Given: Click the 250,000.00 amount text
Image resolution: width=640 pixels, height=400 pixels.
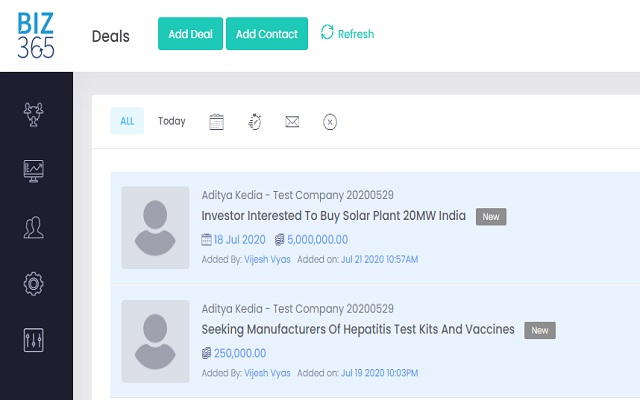Looking at the screenshot, I should click(x=240, y=353).
